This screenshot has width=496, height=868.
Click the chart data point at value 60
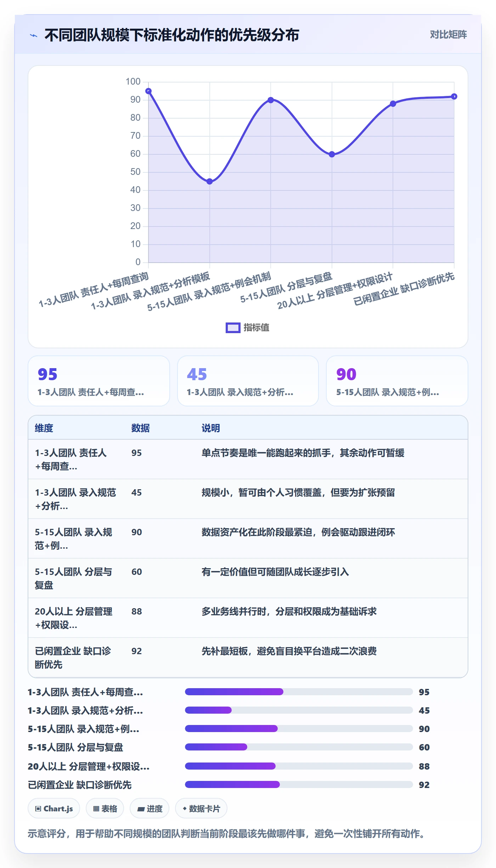(332, 154)
